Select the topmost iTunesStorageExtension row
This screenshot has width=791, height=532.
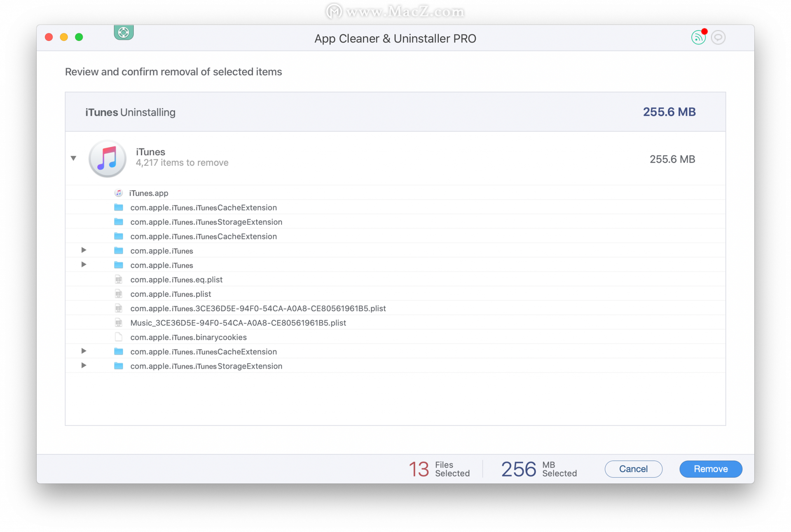point(395,222)
